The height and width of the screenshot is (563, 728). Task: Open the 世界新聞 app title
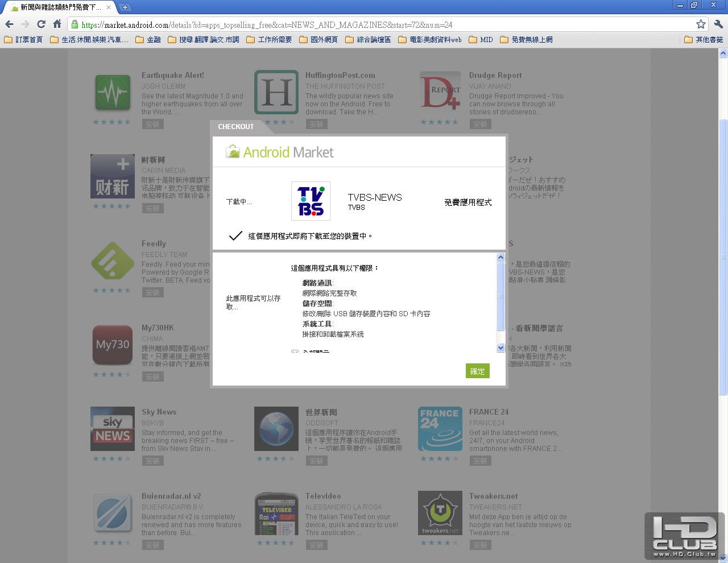pos(321,412)
